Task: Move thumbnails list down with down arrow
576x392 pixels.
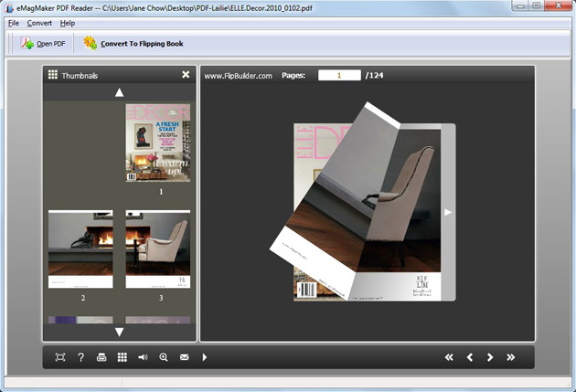Action: pos(119,333)
